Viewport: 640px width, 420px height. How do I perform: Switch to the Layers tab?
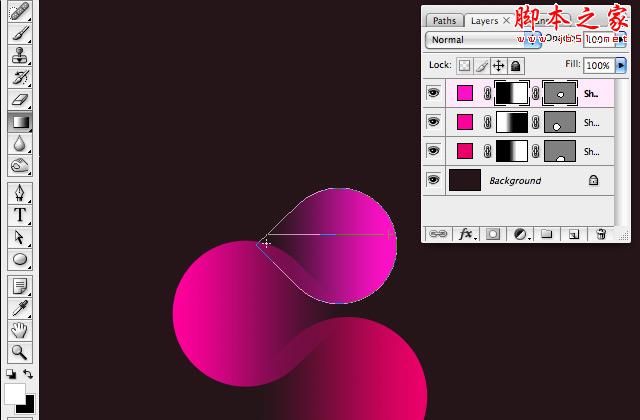484,21
